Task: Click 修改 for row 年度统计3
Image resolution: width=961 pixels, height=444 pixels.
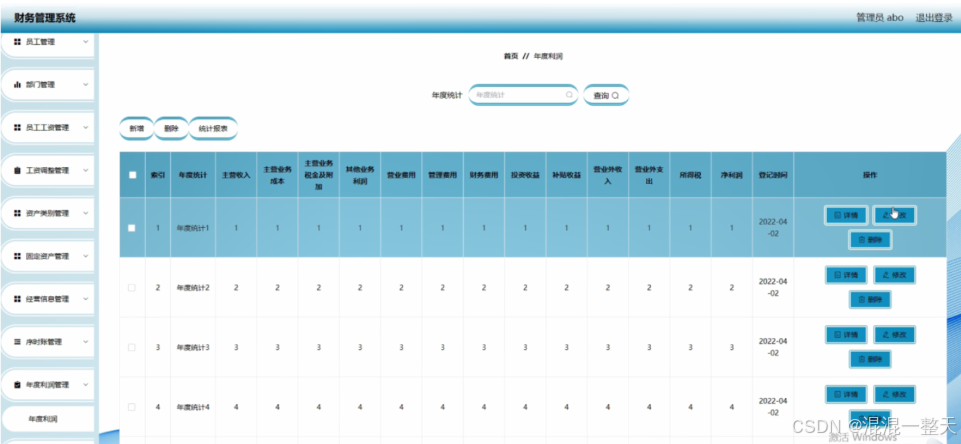Action: point(894,334)
